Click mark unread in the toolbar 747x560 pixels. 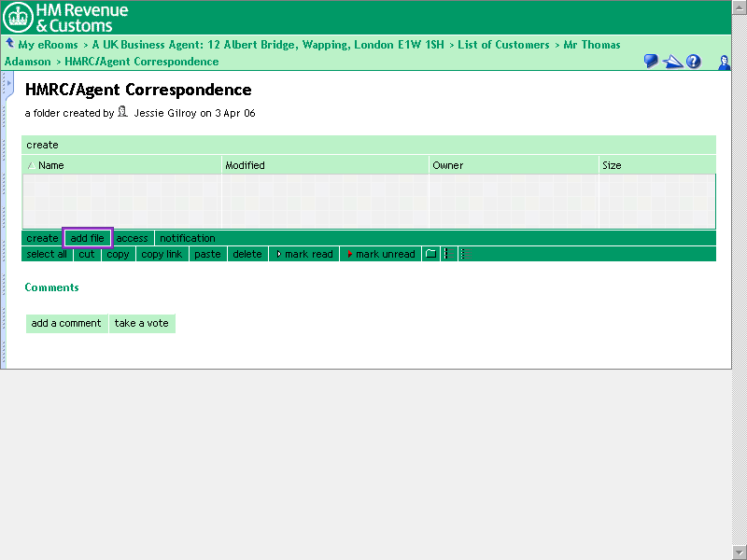point(381,254)
